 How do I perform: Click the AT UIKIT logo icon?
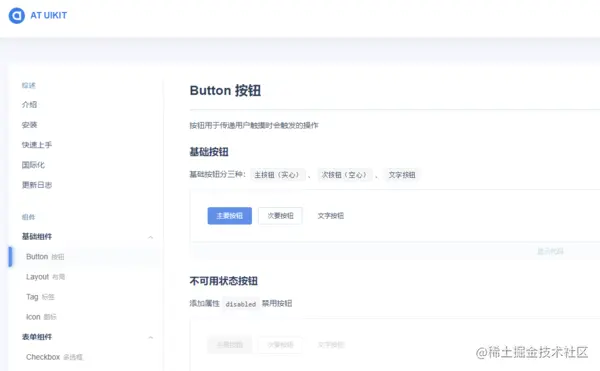point(17,15)
